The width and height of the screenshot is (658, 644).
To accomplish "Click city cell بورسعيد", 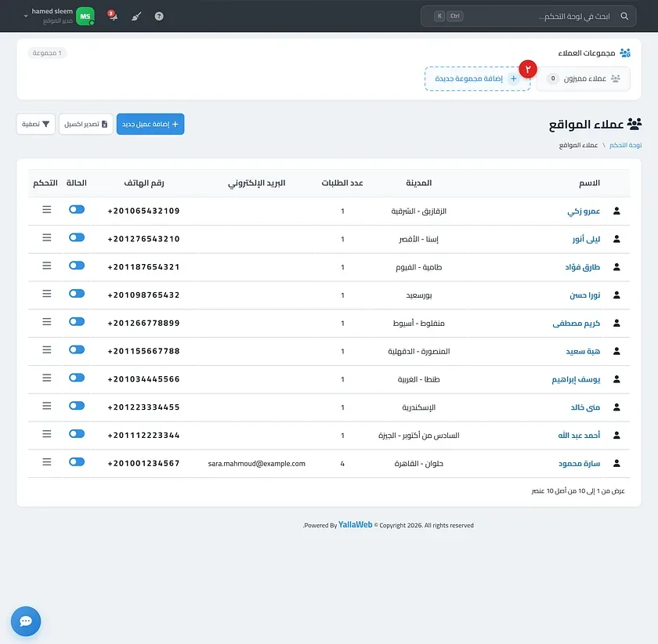I will pyautogui.click(x=419, y=295).
